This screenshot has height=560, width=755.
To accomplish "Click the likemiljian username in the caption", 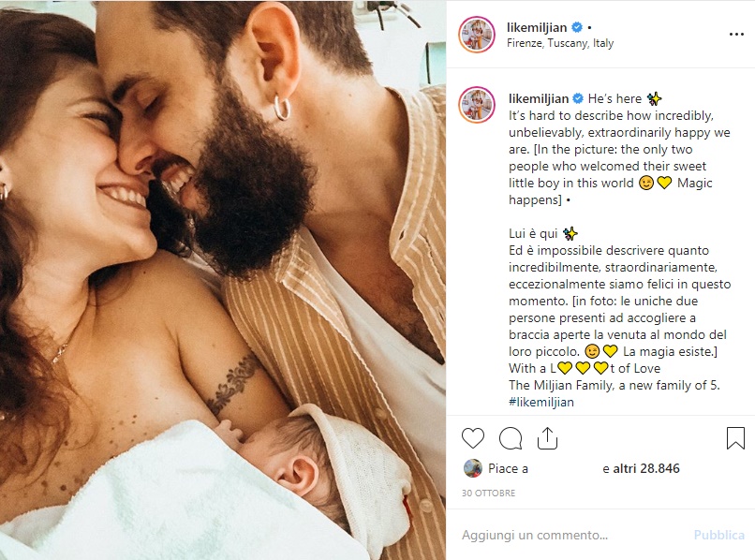I will pyautogui.click(x=539, y=98).
